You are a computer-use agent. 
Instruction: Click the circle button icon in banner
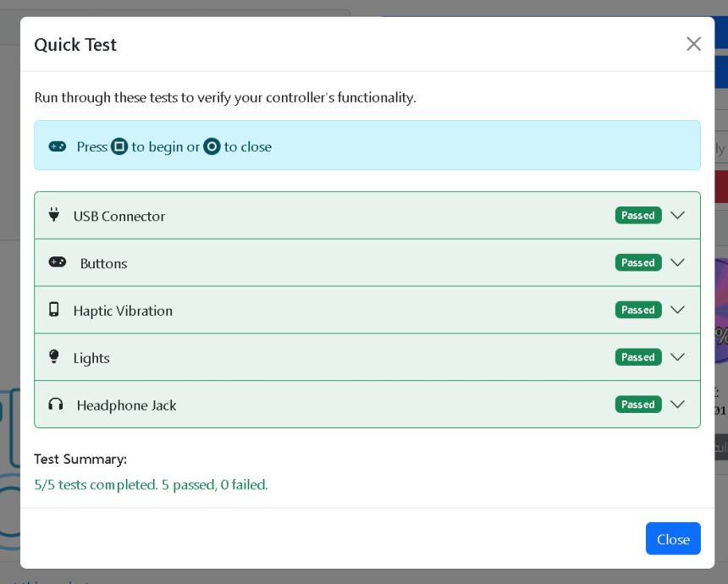pyautogui.click(x=212, y=146)
